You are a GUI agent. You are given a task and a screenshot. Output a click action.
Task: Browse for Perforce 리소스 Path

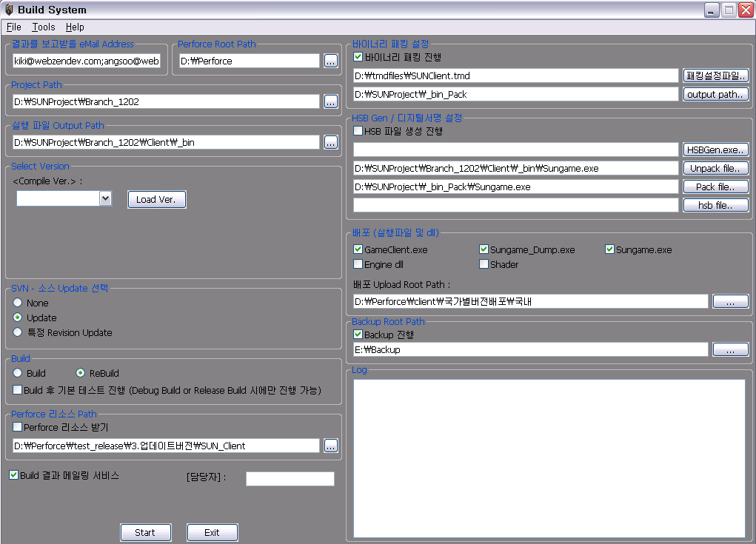[331, 446]
